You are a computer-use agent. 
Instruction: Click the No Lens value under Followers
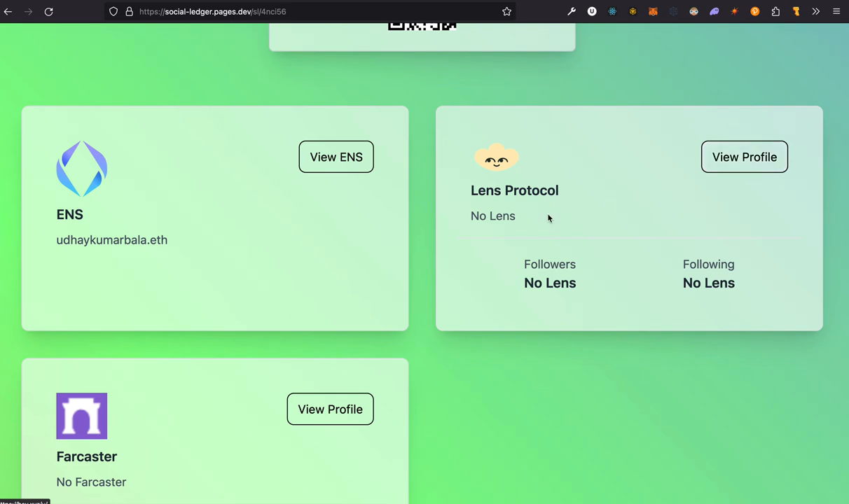point(550,283)
